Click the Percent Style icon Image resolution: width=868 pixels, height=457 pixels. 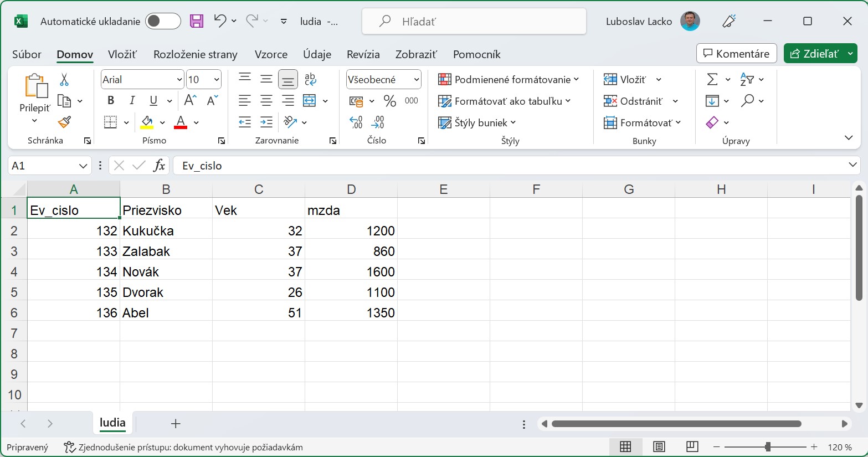[x=390, y=101]
